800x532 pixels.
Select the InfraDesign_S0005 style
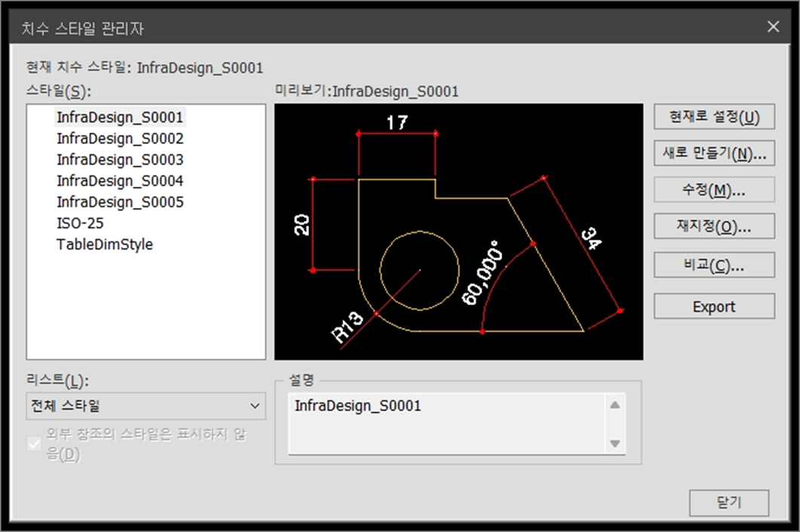(x=120, y=202)
